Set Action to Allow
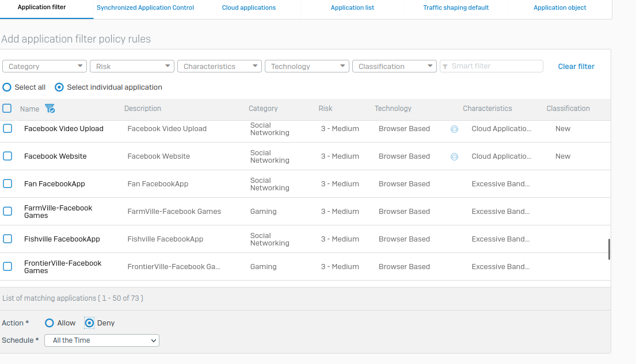The width and height of the screenshot is (636, 364). pyautogui.click(x=49, y=323)
